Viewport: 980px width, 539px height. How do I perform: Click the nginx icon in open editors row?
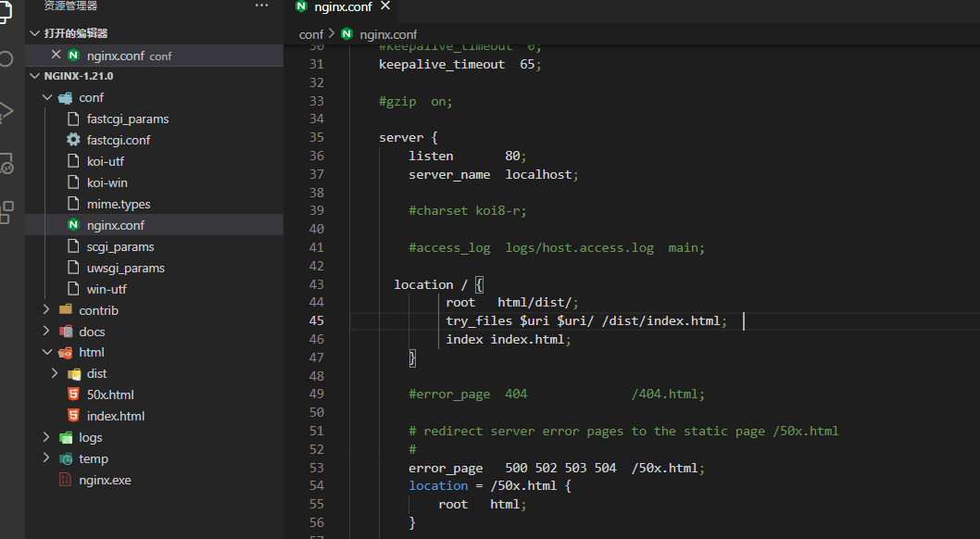click(x=73, y=55)
